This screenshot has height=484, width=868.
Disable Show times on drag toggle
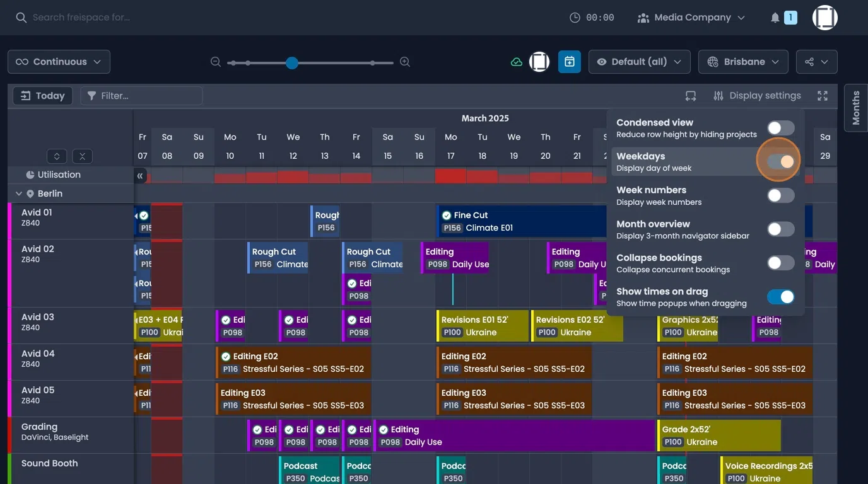click(780, 297)
